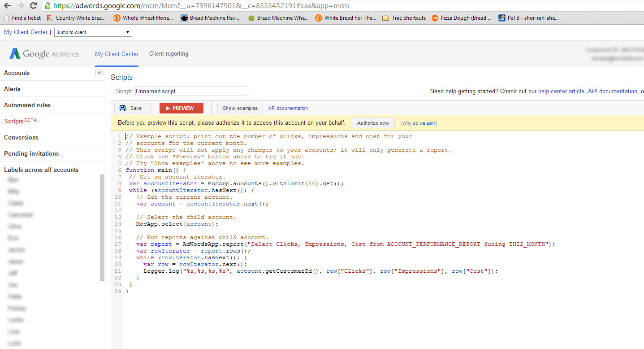Switch to the Client reporting tab
Screen dimensions: 644x349
169,54
